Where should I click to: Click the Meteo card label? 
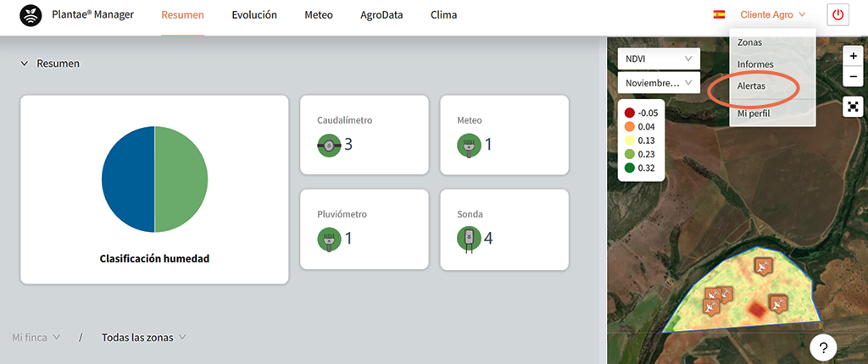click(470, 120)
